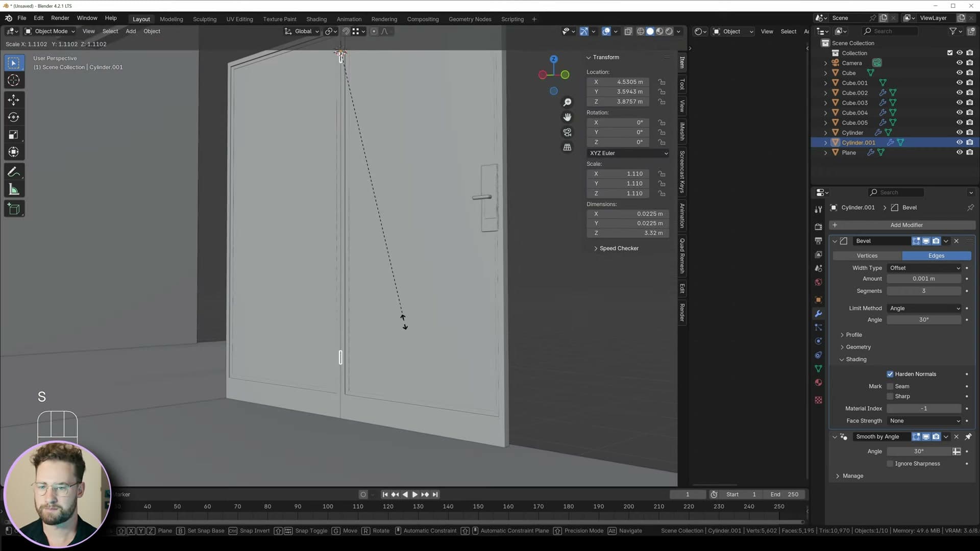Open the XYZ Euler rotation mode dropdown
Screen dimensions: 980x551
[x=628, y=153]
